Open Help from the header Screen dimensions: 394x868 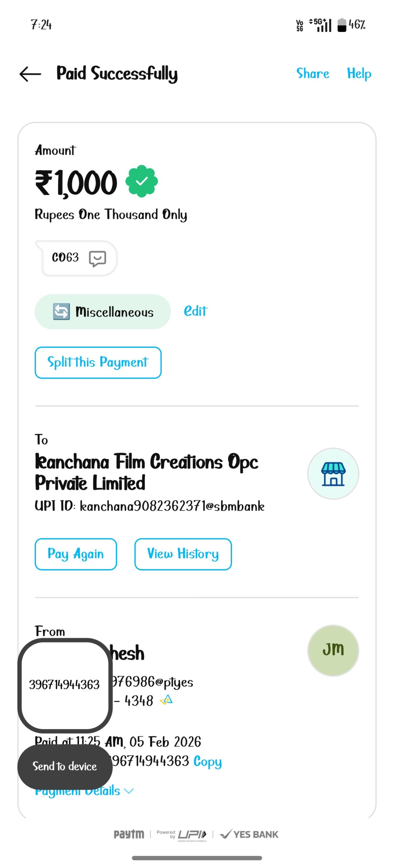359,74
